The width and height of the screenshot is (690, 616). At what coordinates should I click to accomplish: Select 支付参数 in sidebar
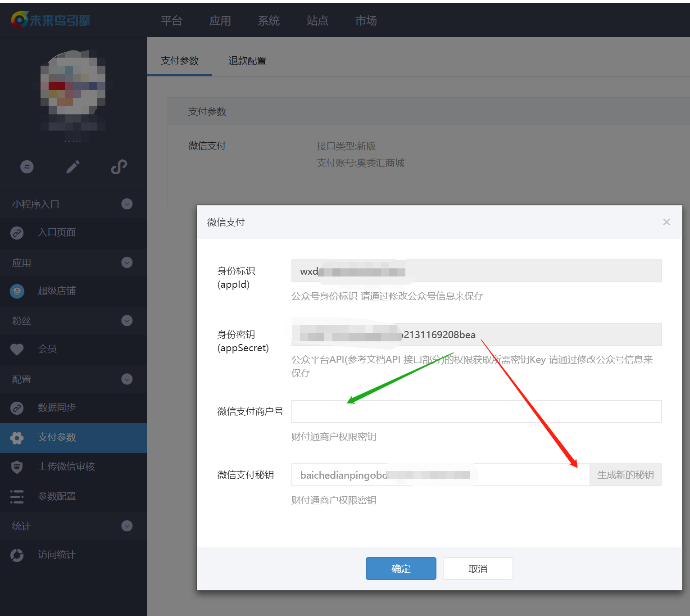pyautogui.click(x=73, y=438)
